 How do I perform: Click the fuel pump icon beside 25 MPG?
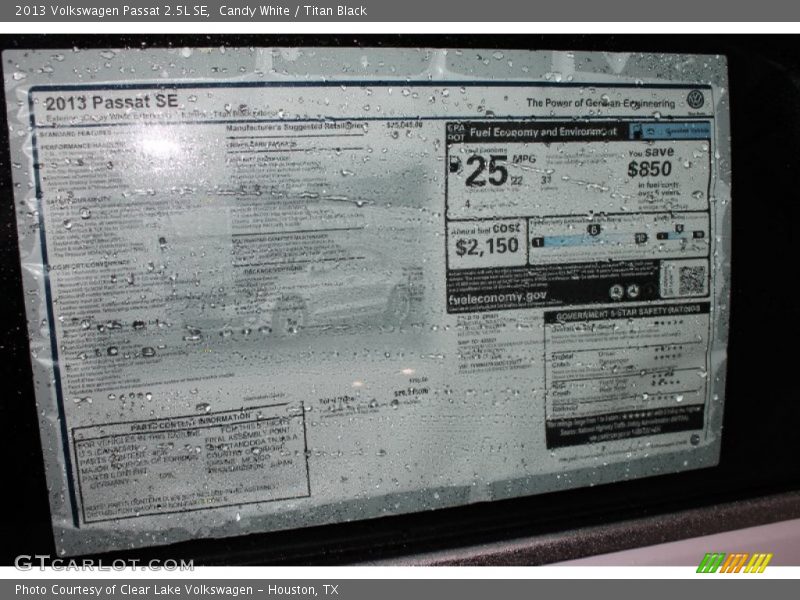click(455, 165)
